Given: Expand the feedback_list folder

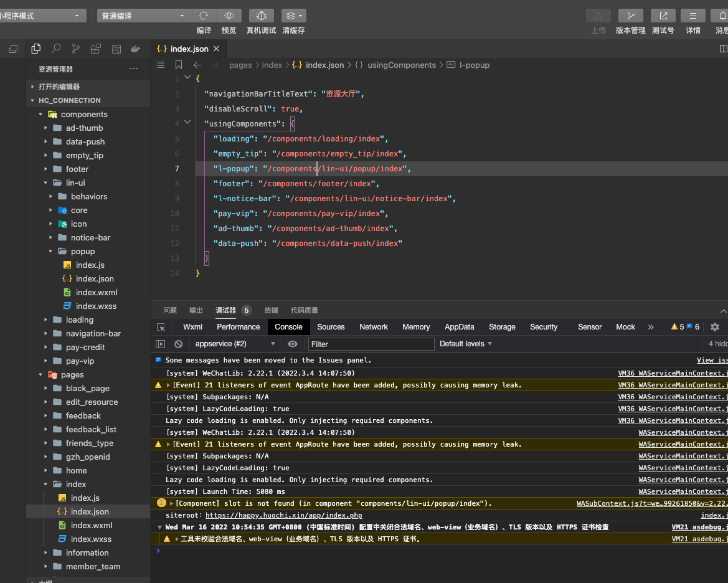Looking at the screenshot, I should click(x=45, y=430).
